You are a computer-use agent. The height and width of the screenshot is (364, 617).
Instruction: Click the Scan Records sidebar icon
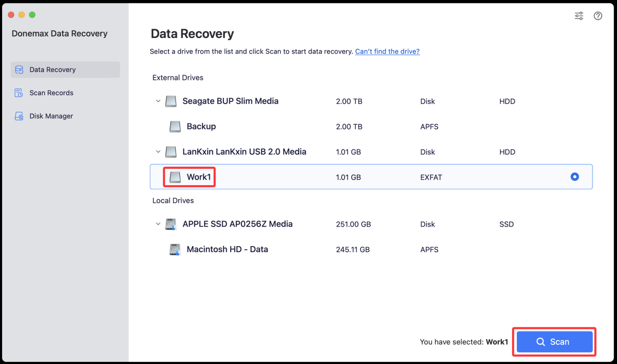click(19, 93)
